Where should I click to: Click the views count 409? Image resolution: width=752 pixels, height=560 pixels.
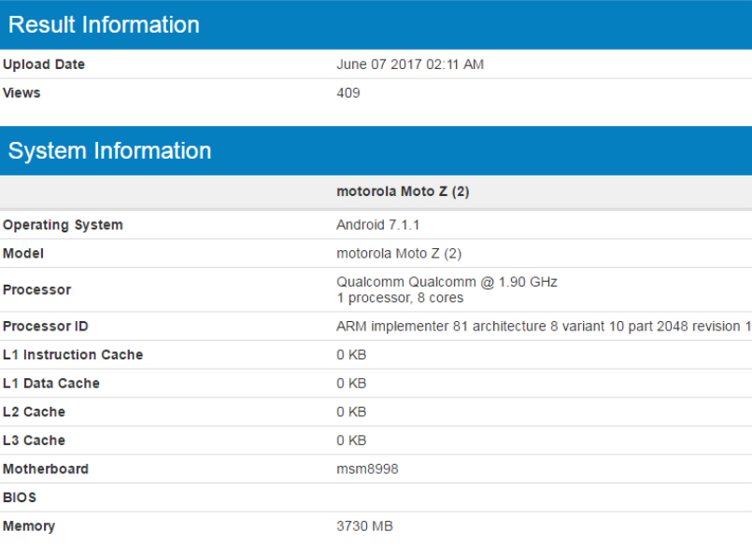click(348, 93)
